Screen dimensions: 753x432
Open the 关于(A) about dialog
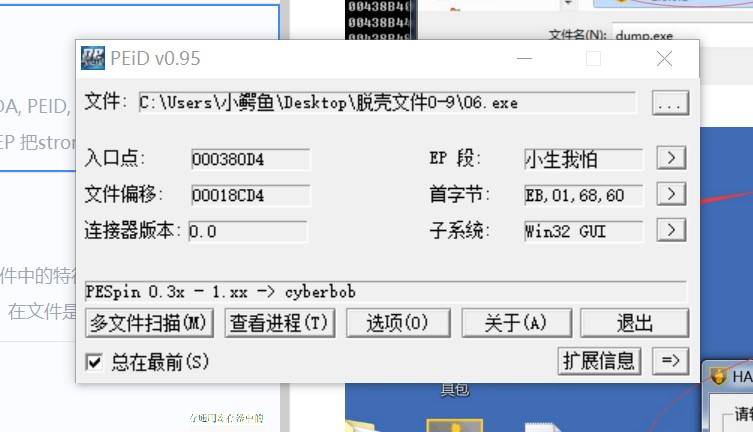(x=516, y=323)
